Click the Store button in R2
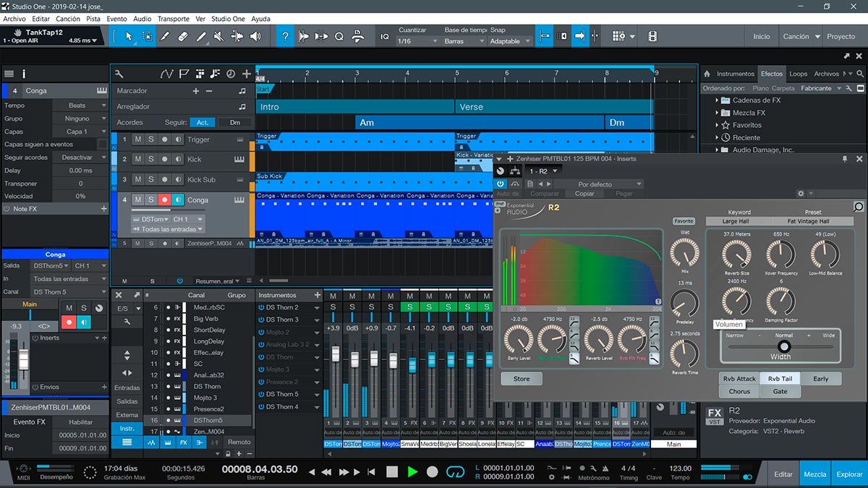The height and width of the screenshot is (488, 868). click(522, 379)
